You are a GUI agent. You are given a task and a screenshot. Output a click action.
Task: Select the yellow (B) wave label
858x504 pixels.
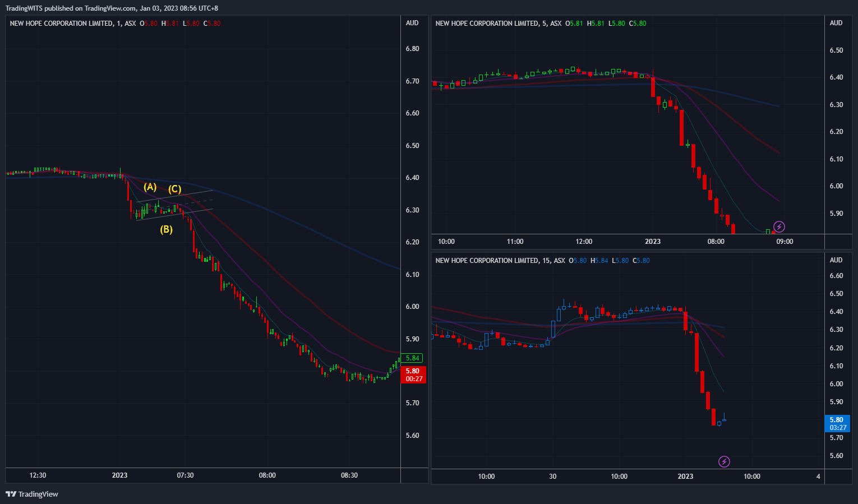tap(166, 229)
